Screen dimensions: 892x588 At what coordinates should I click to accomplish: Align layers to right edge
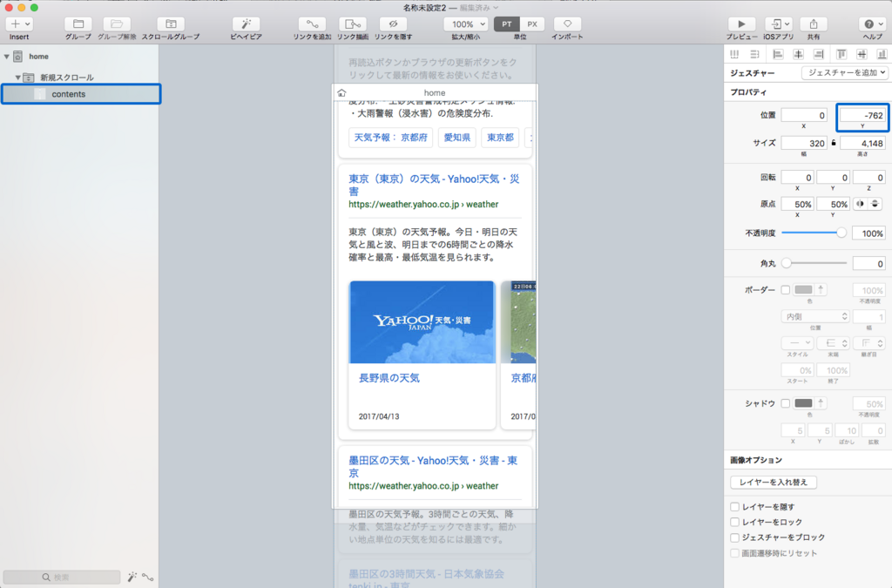(819, 54)
